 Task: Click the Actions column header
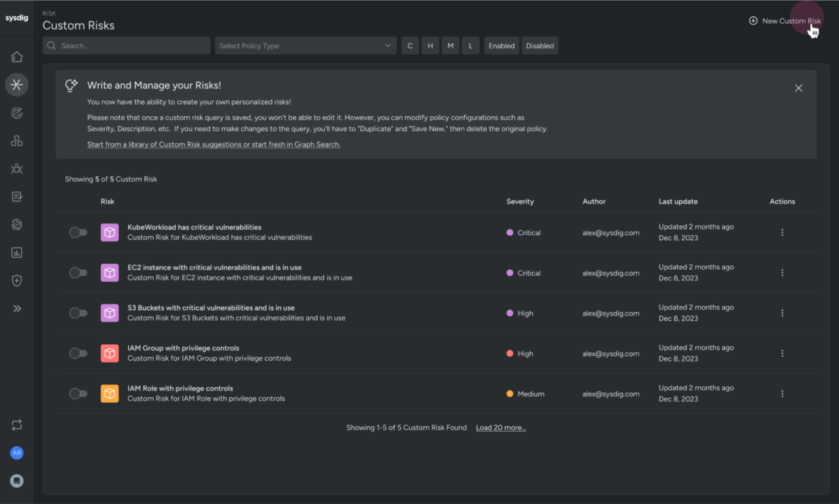[782, 201]
